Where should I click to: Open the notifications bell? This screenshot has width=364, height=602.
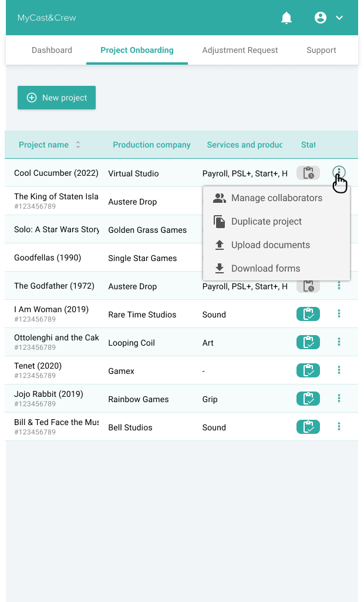click(x=286, y=18)
